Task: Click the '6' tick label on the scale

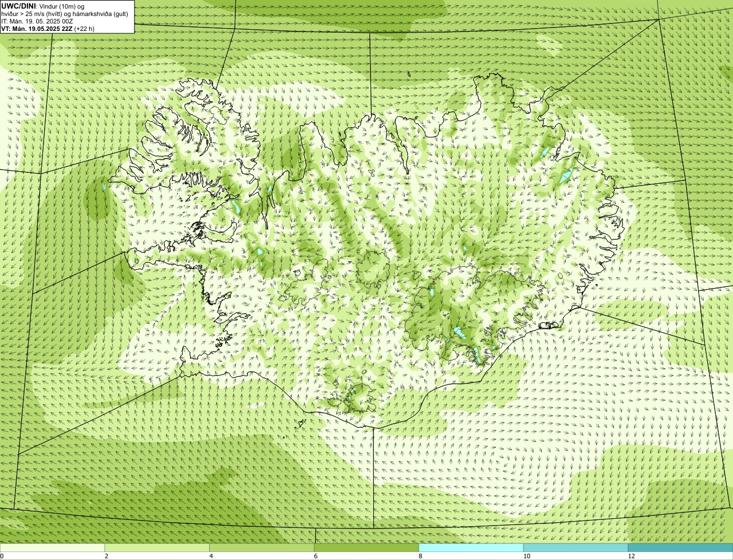Action: (316, 556)
